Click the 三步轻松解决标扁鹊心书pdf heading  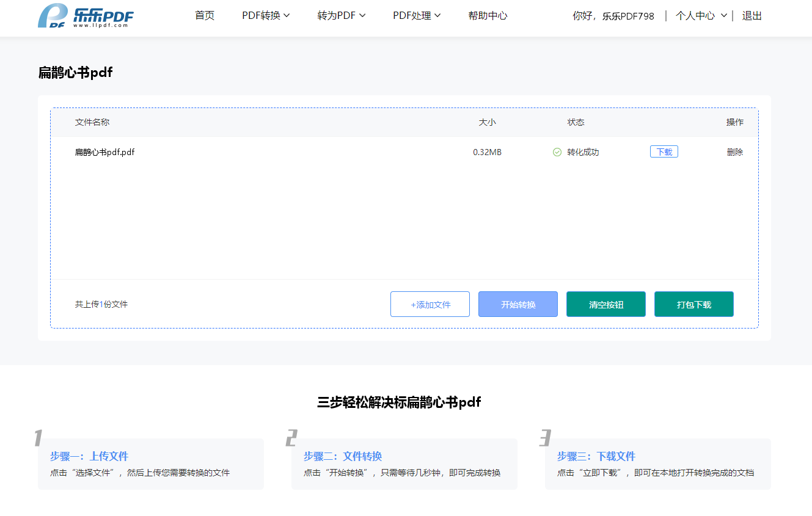tap(399, 402)
